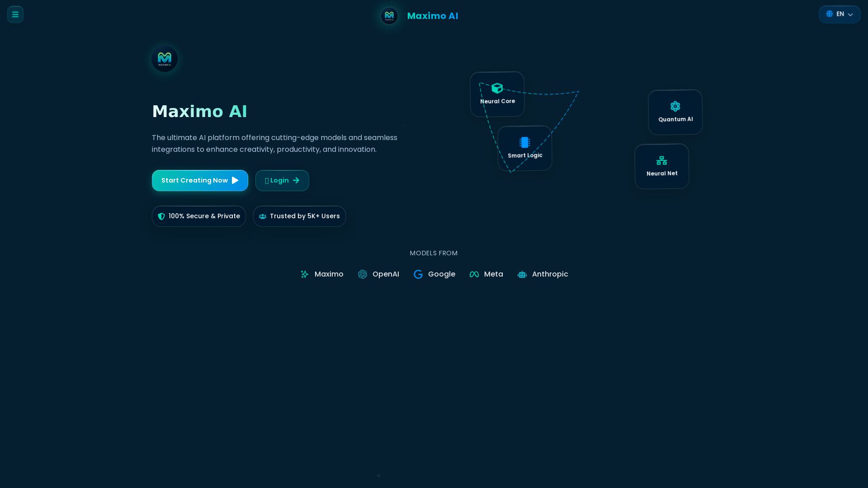Open the hamburger navigation menu
Viewport: 868px width, 488px height.
(x=15, y=14)
